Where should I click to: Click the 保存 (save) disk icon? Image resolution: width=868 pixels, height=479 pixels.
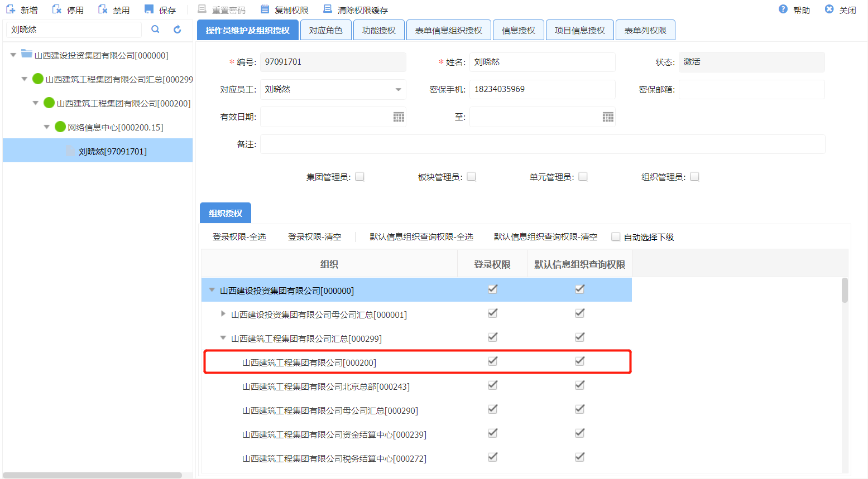point(148,9)
